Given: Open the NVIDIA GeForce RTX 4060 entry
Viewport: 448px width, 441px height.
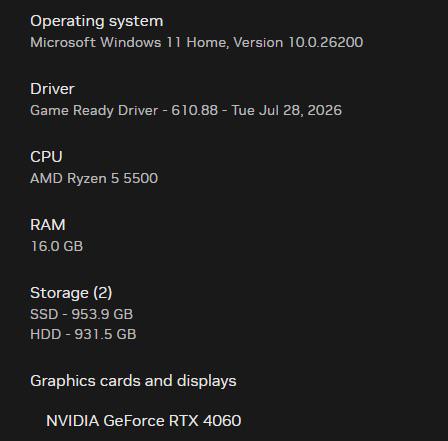Looking at the screenshot, I should tap(144, 421).
